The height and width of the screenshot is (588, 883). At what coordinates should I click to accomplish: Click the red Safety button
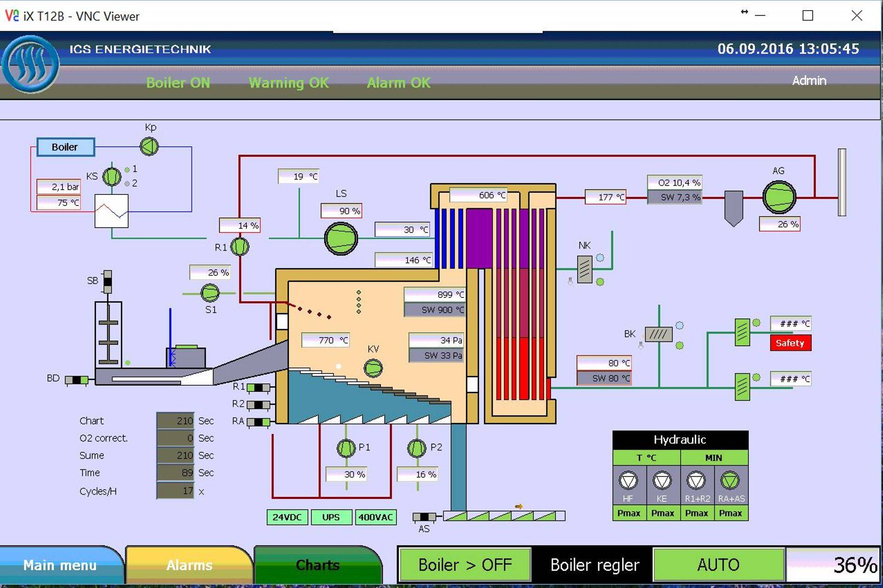pos(790,343)
